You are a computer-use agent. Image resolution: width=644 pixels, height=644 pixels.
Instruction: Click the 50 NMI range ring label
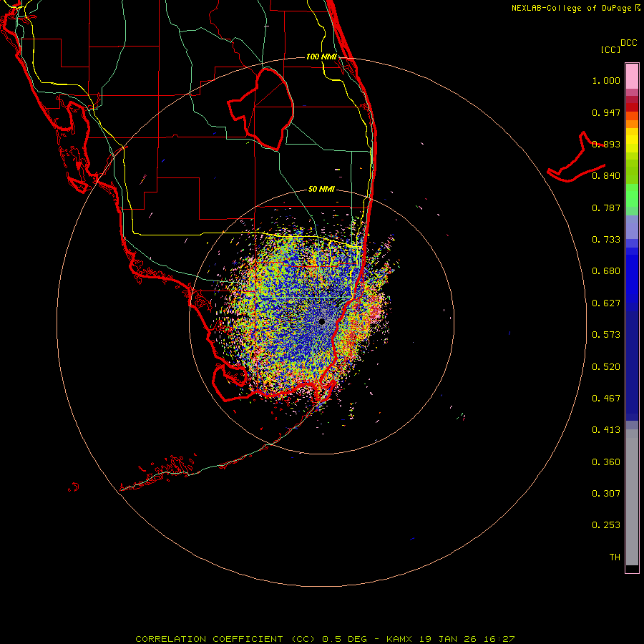tap(321, 189)
